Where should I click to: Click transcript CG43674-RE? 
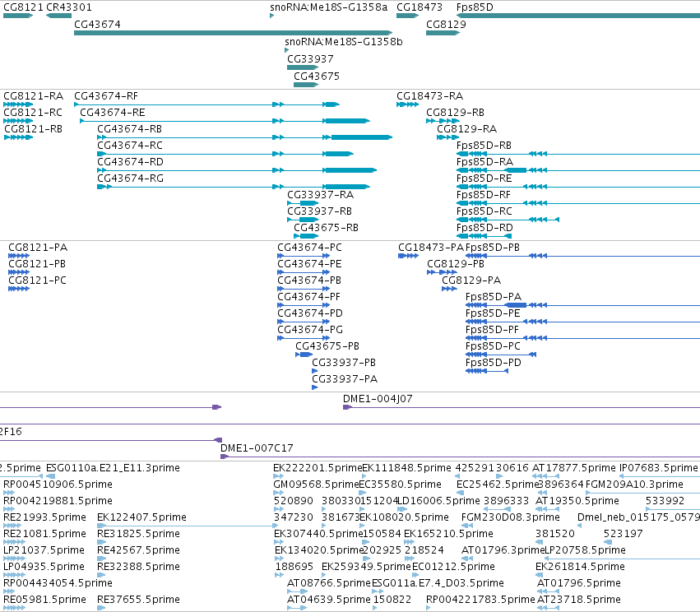coord(113,113)
